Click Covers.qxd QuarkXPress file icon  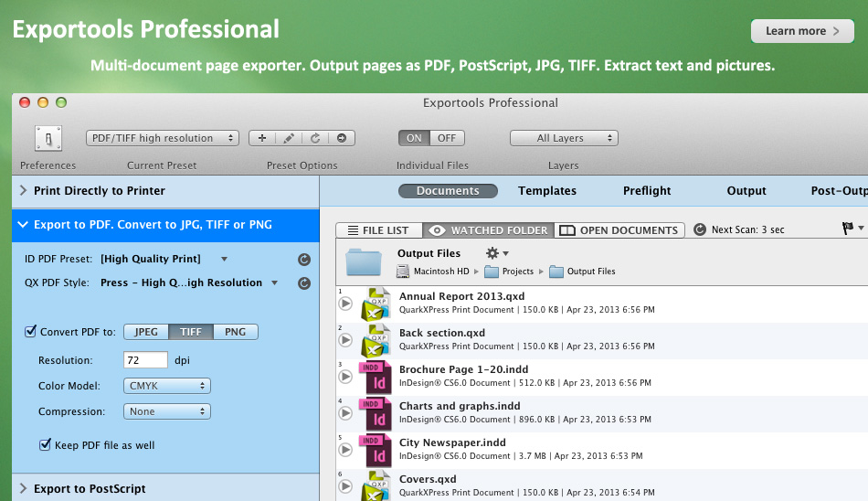coord(376,486)
